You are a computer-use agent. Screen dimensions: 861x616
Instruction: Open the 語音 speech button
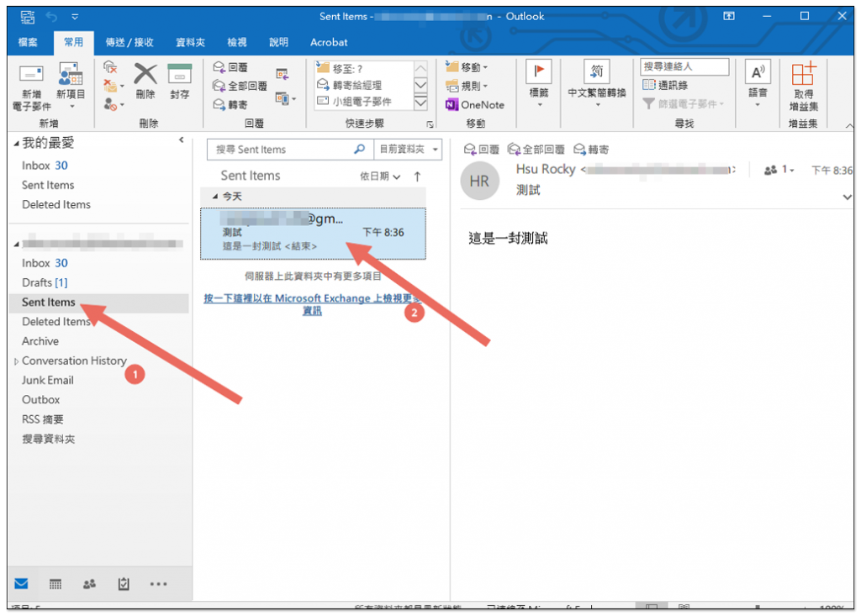(x=758, y=84)
